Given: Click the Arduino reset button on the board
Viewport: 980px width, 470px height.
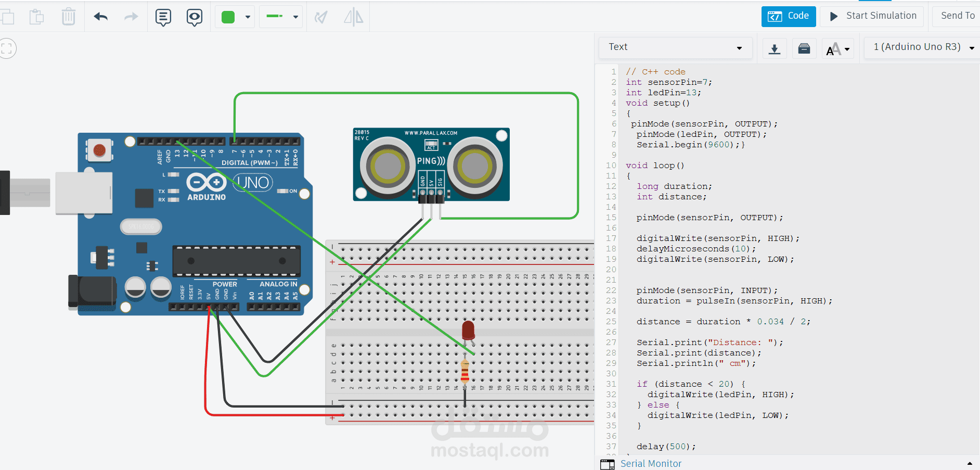Looking at the screenshot, I should pyautogui.click(x=99, y=151).
